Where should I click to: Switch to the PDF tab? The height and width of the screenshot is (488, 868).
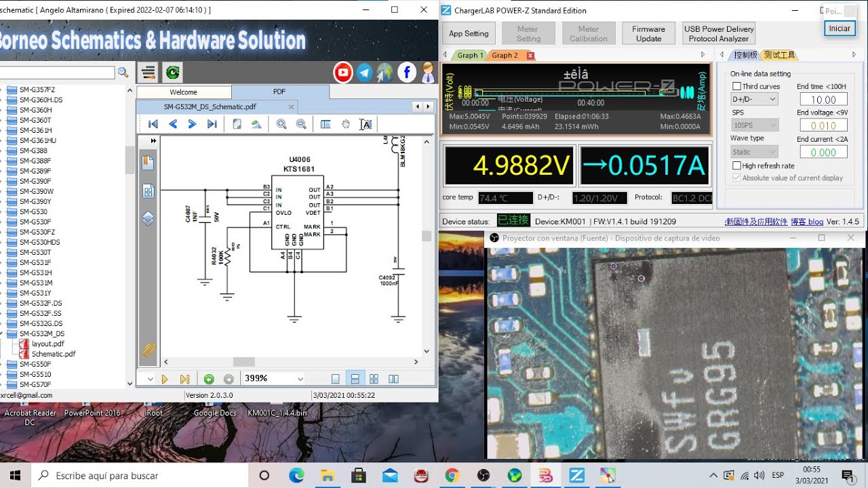[x=279, y=91]
